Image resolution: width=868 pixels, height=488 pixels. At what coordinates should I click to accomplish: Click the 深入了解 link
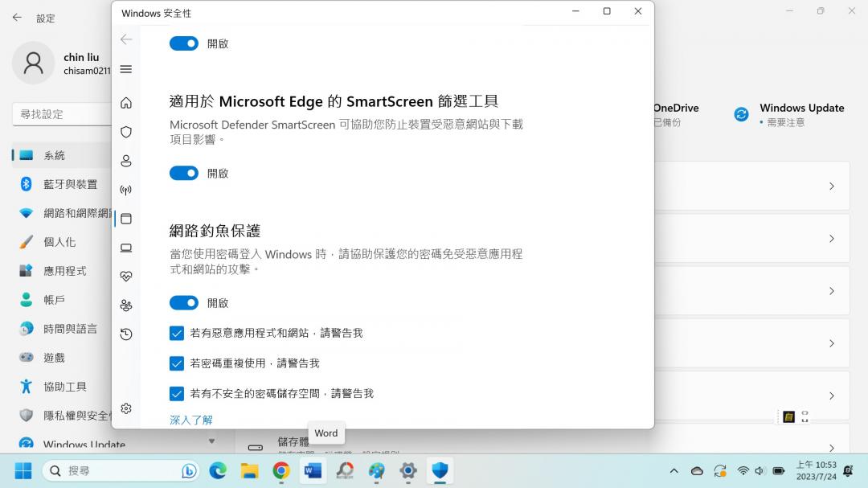[191, 420]
